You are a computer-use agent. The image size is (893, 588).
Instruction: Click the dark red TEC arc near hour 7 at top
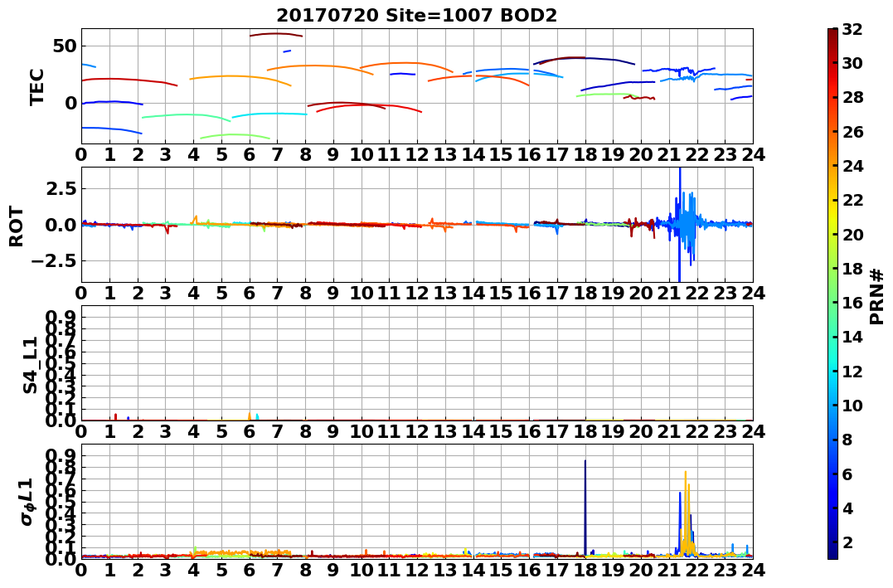(x=276, y=35)
